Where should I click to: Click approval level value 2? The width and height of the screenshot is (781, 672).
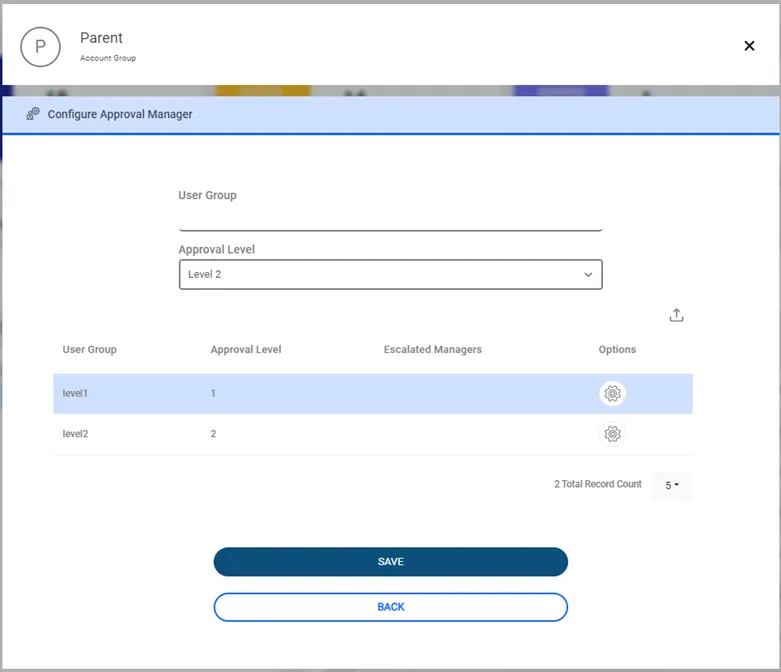(213, 434)
